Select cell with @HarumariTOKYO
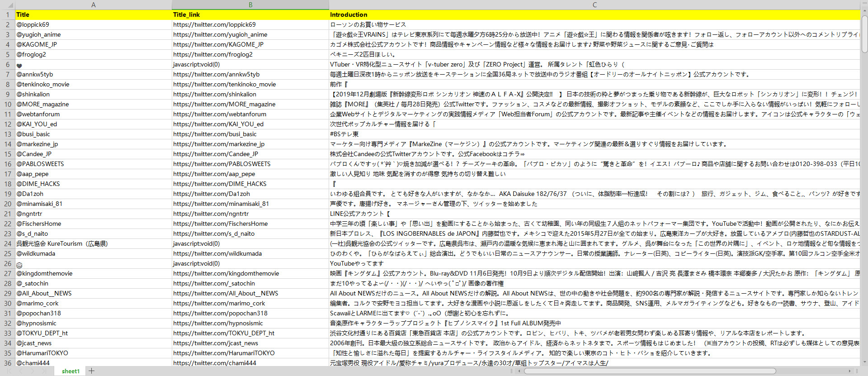 (94, 353)
